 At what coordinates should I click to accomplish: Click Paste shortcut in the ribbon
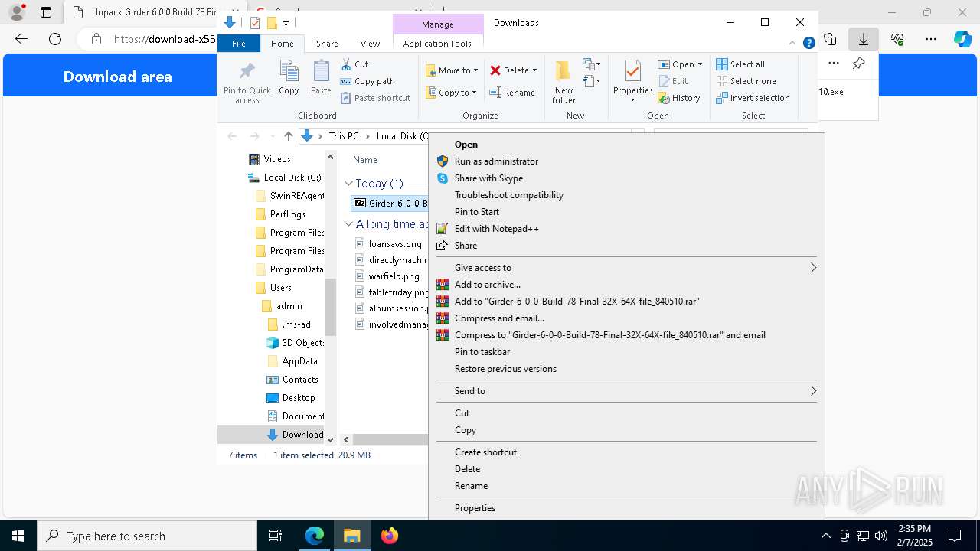[375, 98]
